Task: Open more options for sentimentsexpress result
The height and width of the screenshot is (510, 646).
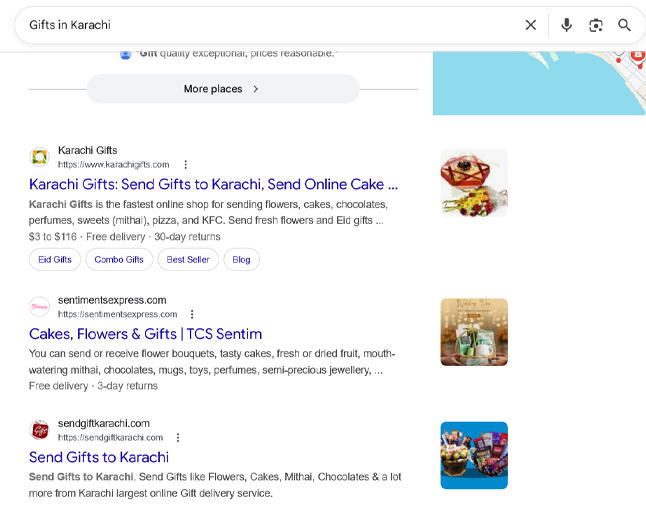Action: [x=193, y=314]
